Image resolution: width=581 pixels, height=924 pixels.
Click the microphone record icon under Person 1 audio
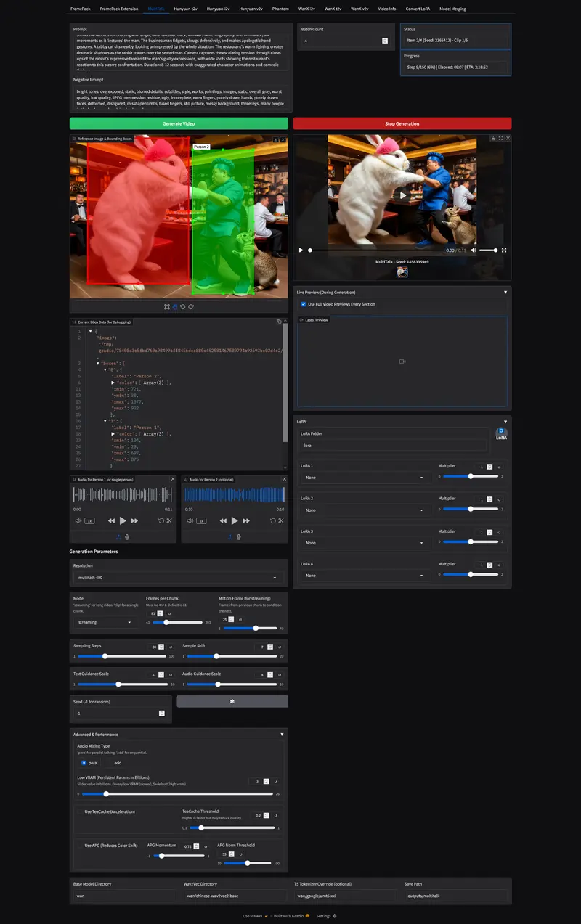click(x=127, y=537)
